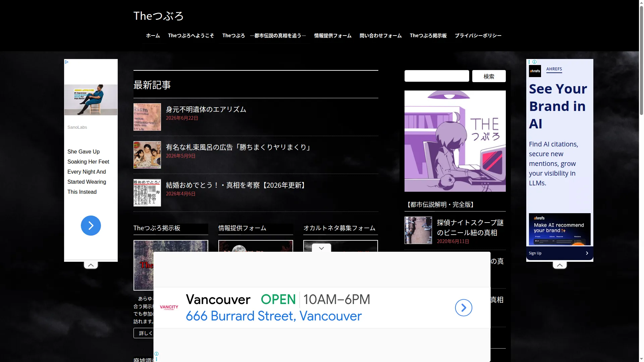
Task: Click the オカルトネタ募集フォーム section heading
Action: (339, 228)
